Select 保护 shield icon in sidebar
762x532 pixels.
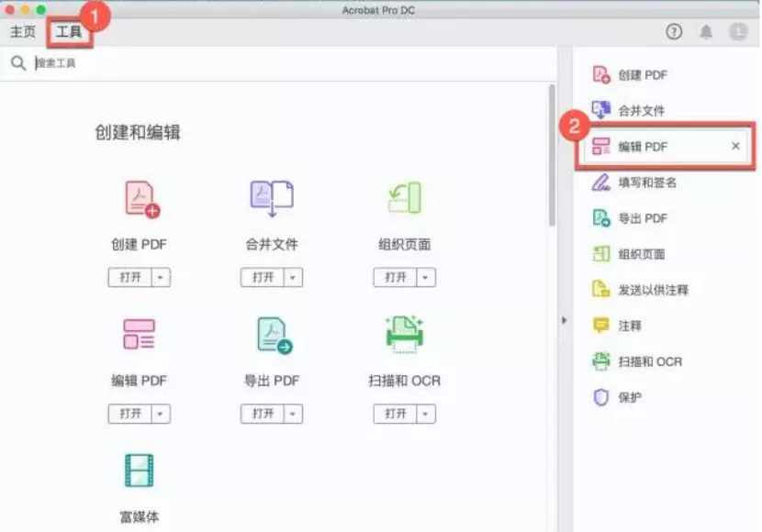coord(601,397)
